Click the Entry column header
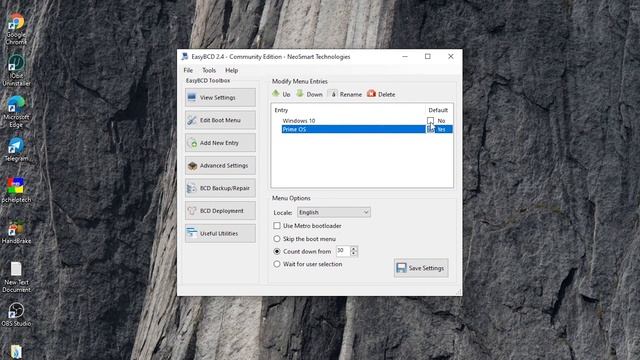640x360 pixels. coord(349,110)
